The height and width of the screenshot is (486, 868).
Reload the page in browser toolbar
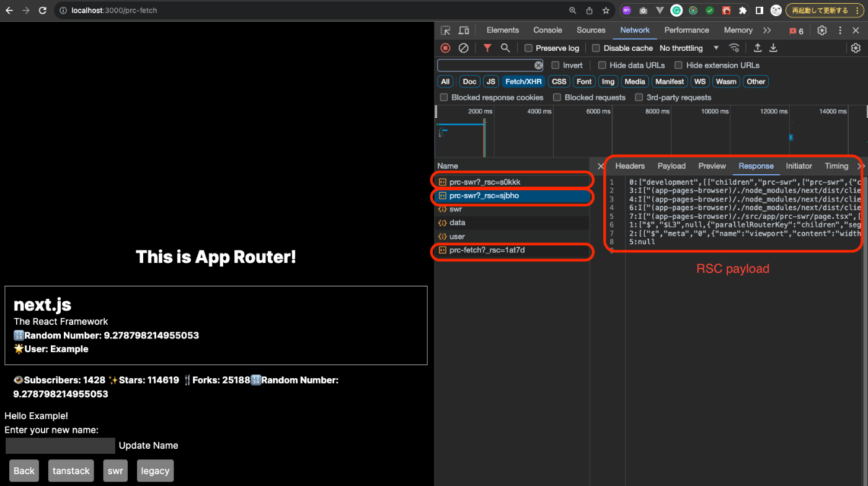click(x=42, y=11)
